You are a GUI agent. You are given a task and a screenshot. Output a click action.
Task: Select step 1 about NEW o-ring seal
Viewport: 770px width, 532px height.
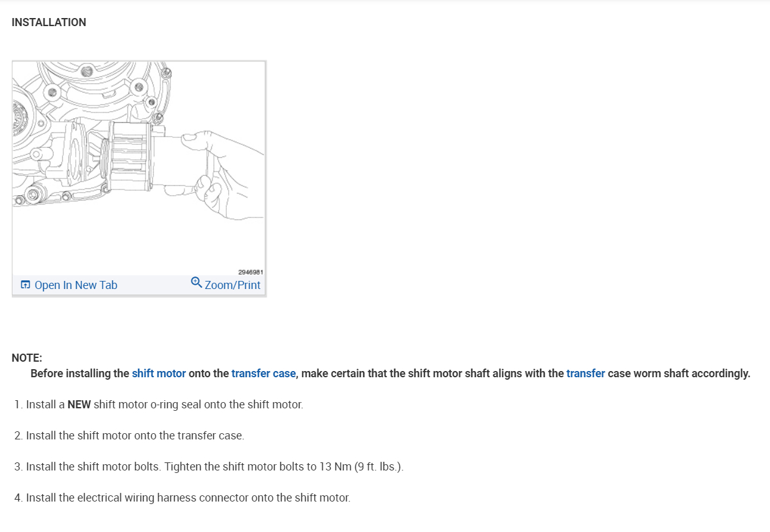pos(158,405)
